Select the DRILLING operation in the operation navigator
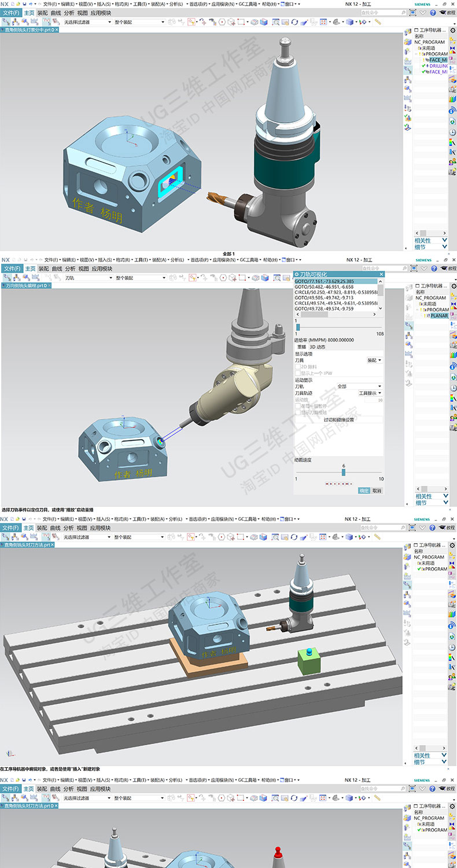This screenshot has height=868, width=457. pyautogui.click(x=438, y=66)
